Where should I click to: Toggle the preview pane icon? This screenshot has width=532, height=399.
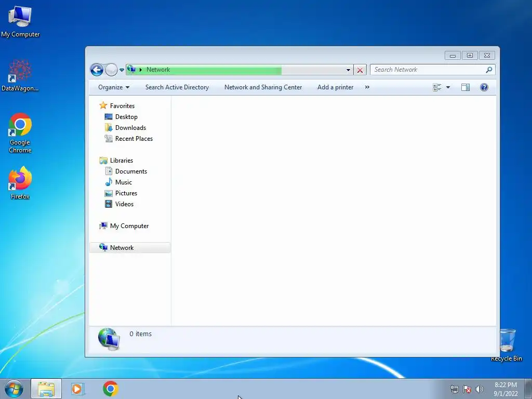click(465, 87)
